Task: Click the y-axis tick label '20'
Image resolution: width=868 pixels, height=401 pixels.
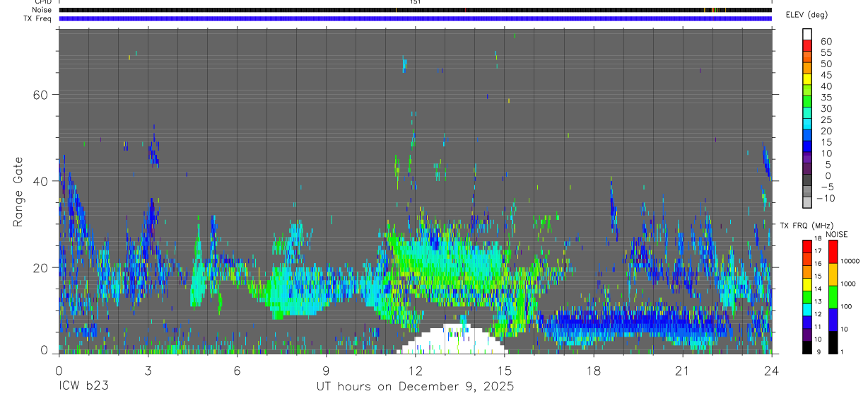Action: (x=41, y=267)
